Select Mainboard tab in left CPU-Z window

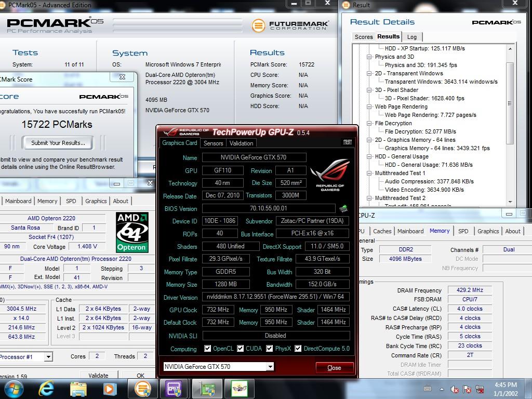tap(18, 201)
